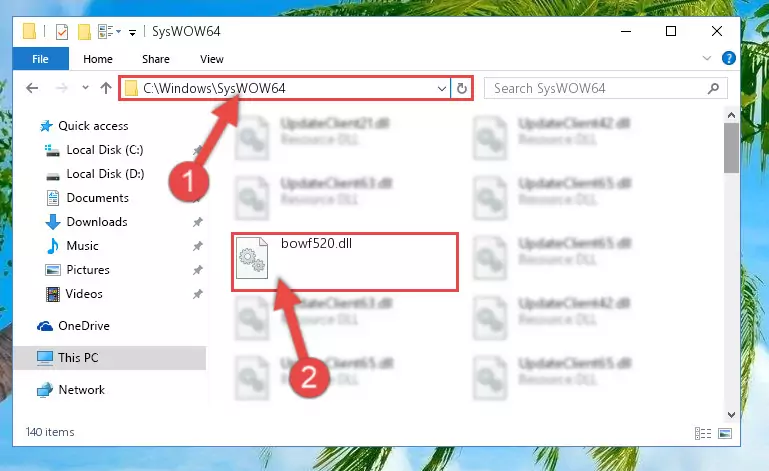Go back with the Back arrow
769x471 pixels.
point(32,88)
